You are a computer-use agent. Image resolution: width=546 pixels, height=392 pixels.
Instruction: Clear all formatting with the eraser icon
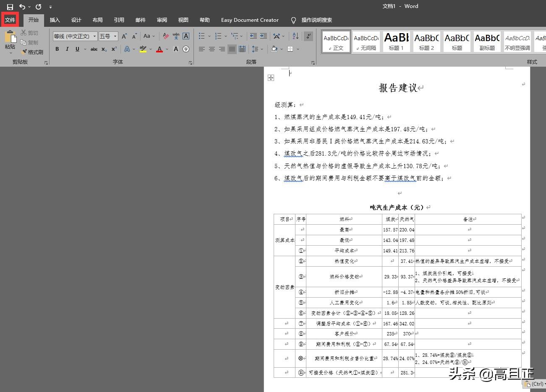tap(166, 36)
